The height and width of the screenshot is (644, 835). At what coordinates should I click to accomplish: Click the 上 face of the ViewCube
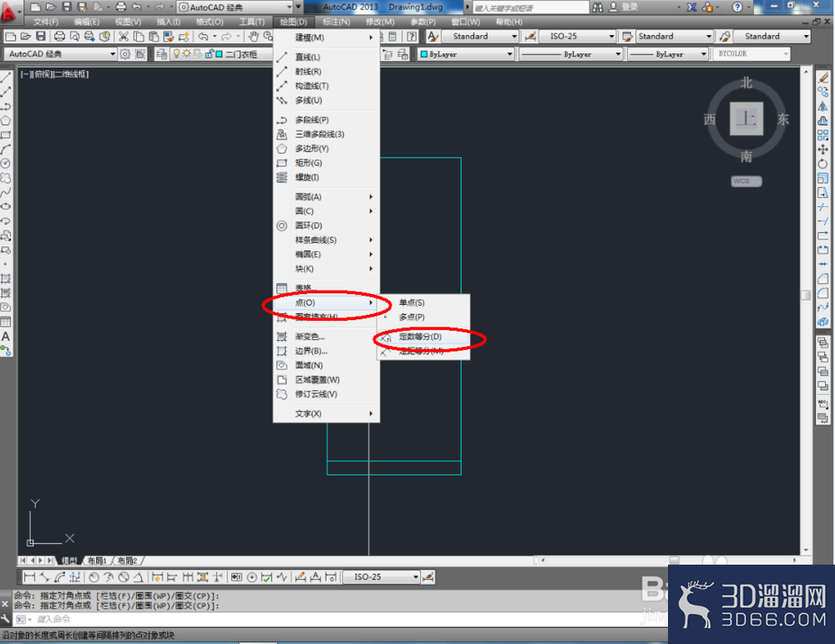coord(746,119)
